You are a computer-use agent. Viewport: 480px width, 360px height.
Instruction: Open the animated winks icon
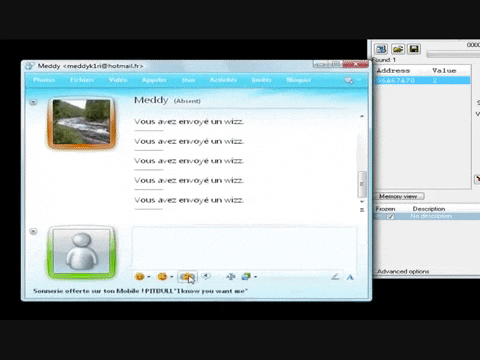(x=162, y=277)
